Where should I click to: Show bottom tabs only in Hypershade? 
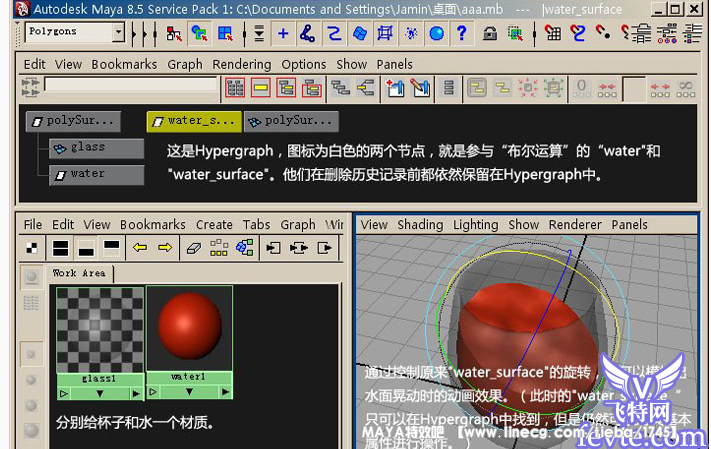point(86,248)
